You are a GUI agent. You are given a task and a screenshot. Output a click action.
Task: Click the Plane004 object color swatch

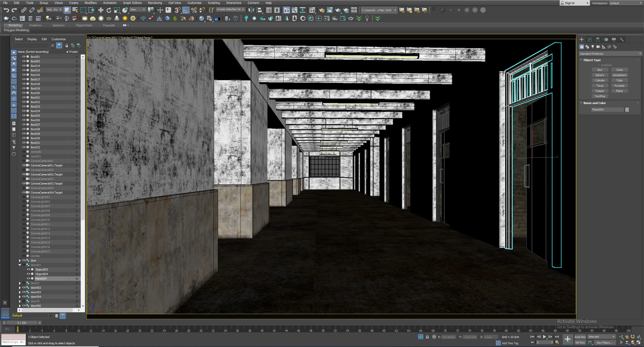(627, 110)
